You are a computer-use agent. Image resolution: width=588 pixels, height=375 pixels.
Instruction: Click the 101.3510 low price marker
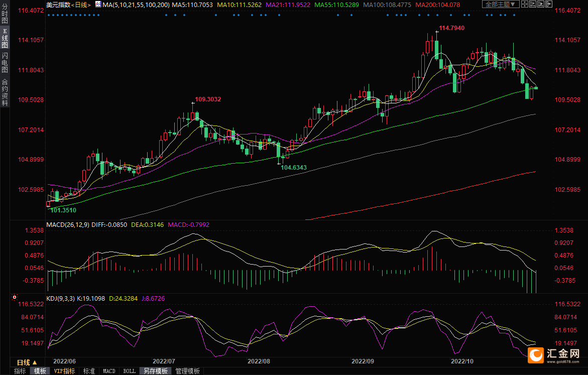pos(63,210)
